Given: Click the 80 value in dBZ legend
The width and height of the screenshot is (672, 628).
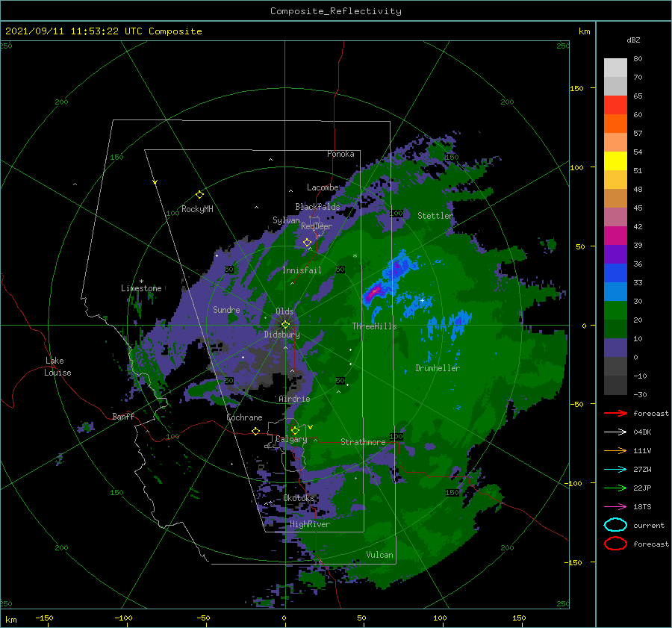Looking at the screenshot, I should tap(638, 59).
